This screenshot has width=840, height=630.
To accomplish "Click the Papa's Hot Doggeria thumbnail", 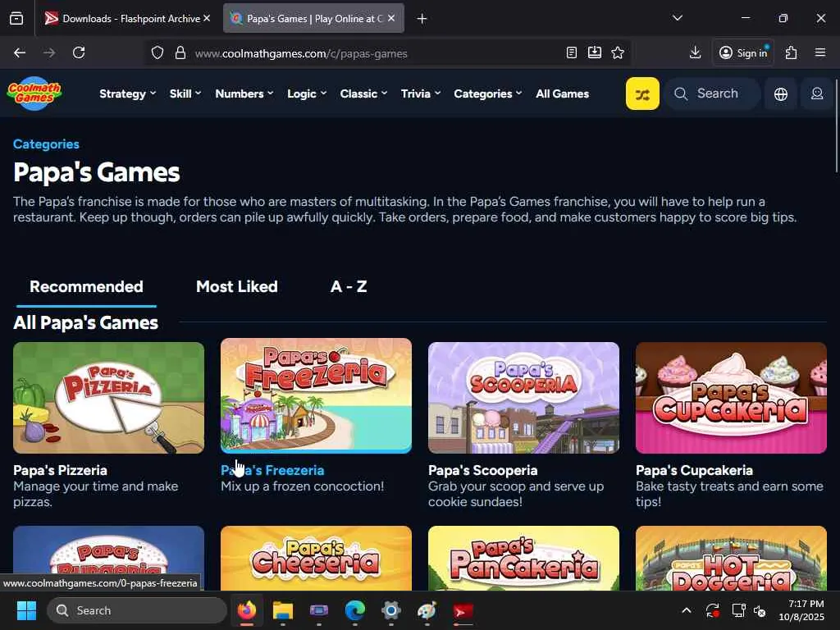I will point(731,558).
